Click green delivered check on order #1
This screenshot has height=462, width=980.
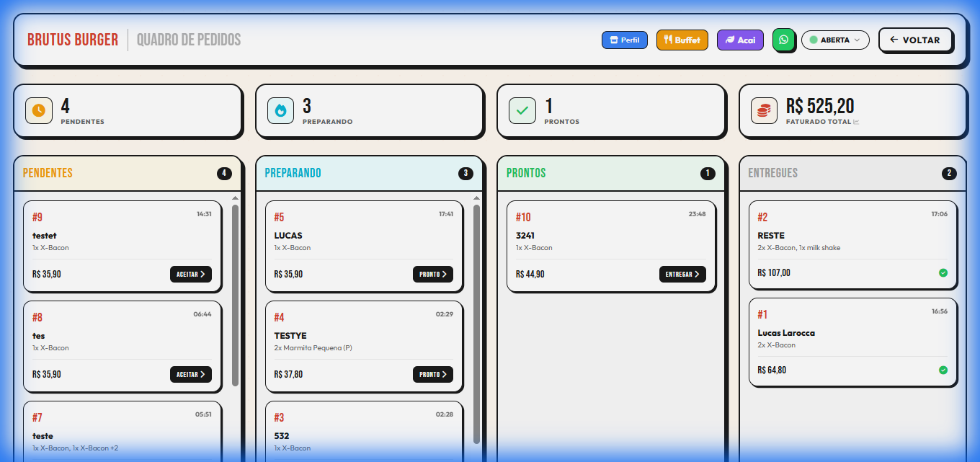pos(943,370)
